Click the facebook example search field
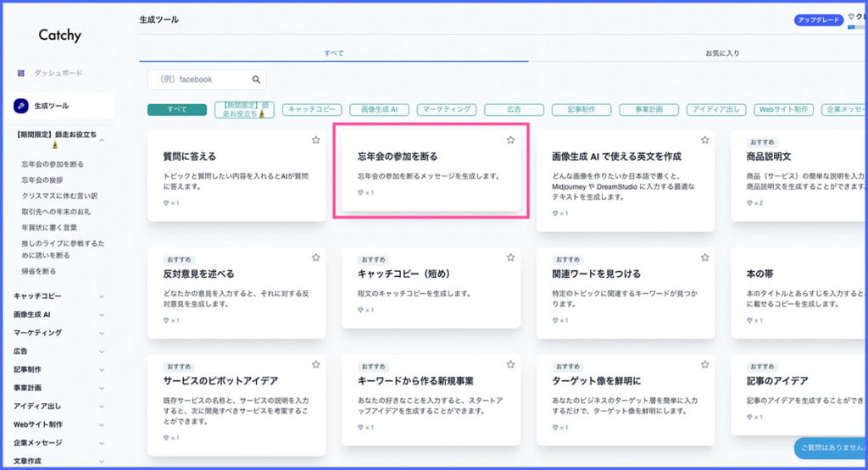The height and width of the screenshot is (470, 868). pyautogui.click(x=199, y=80)
